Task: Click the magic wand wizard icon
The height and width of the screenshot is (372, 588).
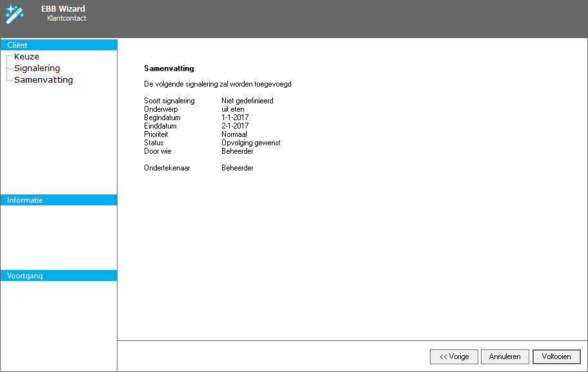Action: 14,13
